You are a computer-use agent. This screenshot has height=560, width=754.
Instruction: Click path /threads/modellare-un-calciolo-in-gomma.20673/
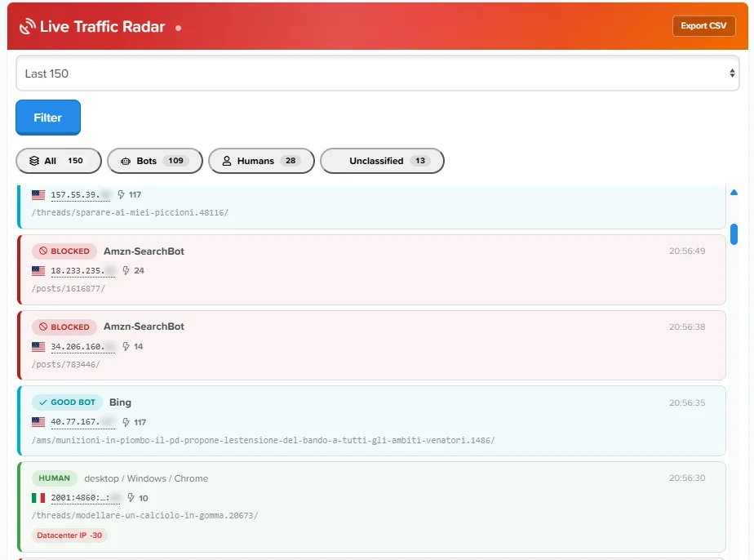(144, 516)
